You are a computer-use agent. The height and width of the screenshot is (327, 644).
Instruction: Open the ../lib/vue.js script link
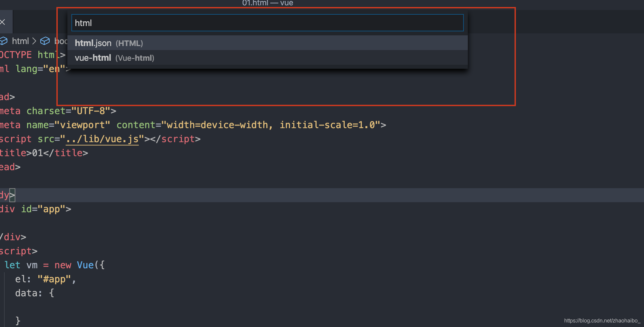(102, 139)
